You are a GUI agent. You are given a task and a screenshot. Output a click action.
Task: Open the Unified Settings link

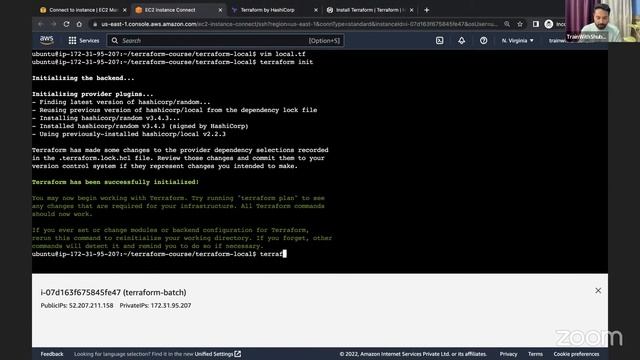[218, 354]
